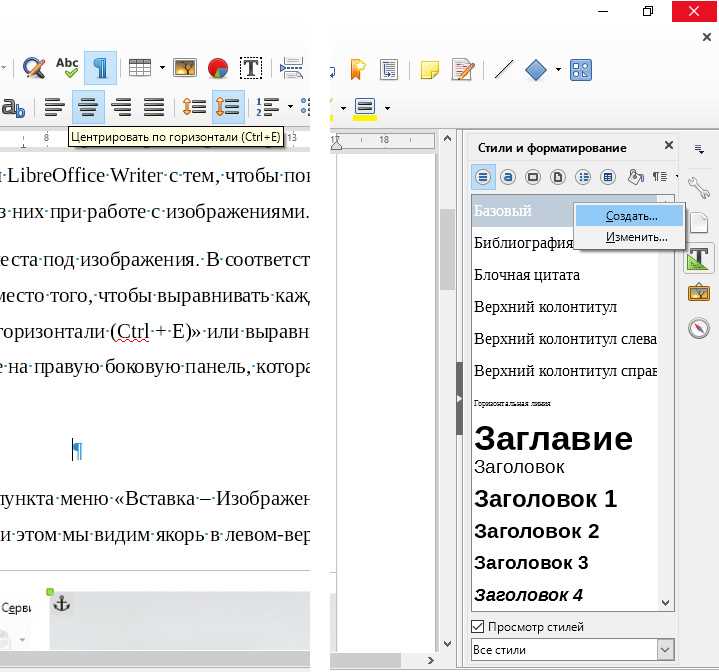This screenshot has width=719, height=672.
Task: Select the 'Заголовок 2' style
Action: click(564, 531)
